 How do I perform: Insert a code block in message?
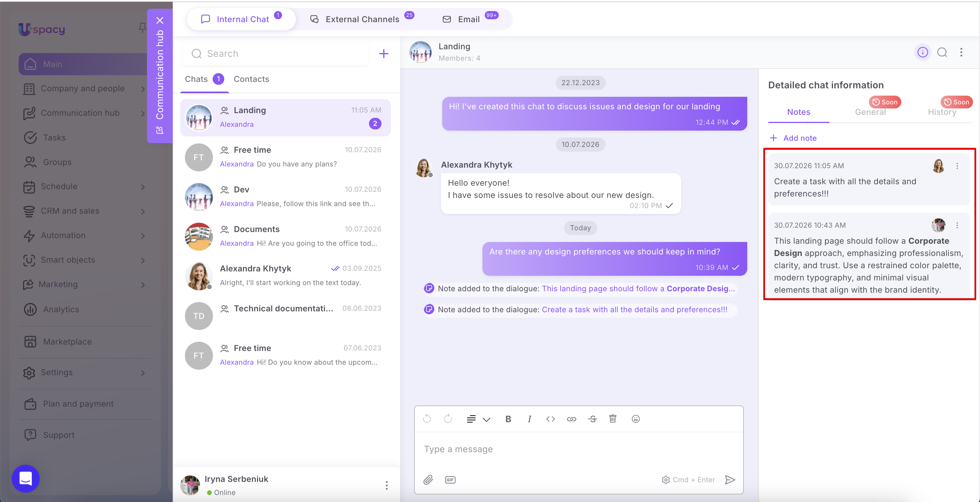tap(550, 419)
